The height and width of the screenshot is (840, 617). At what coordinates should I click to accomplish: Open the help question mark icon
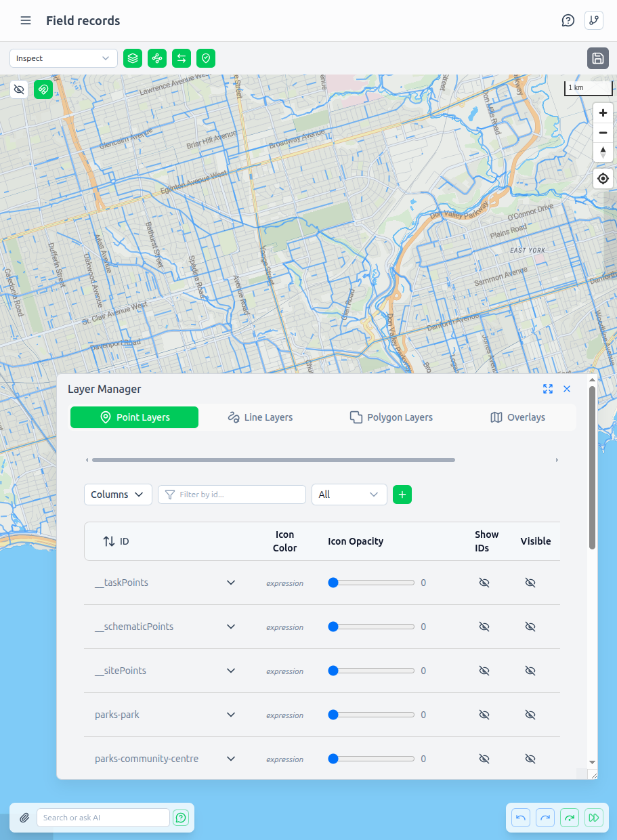568,20
